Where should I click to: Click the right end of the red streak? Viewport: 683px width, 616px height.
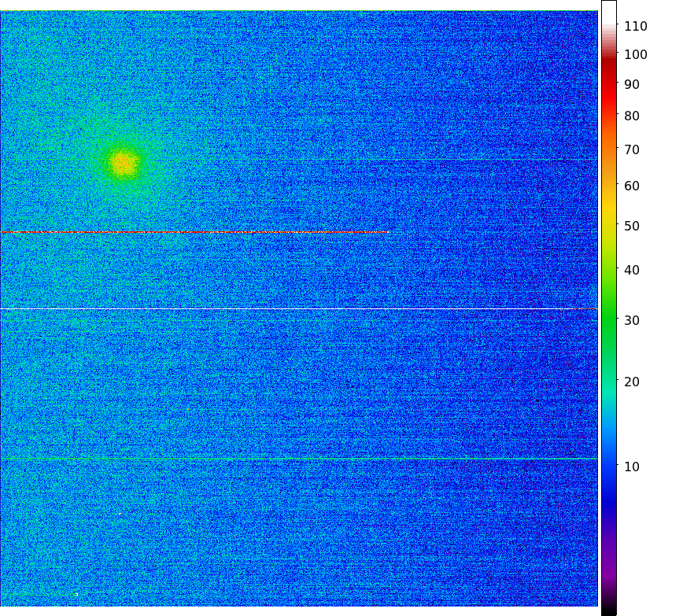(x=387, y=232)
